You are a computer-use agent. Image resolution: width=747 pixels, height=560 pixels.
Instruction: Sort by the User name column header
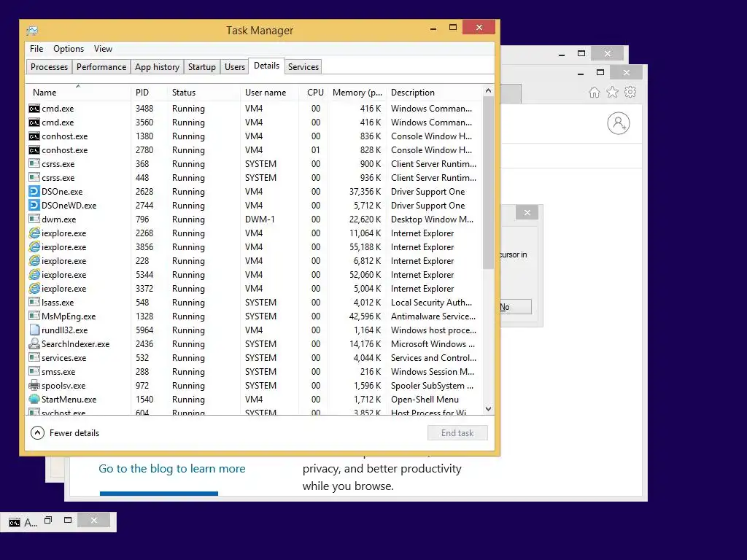269,93
